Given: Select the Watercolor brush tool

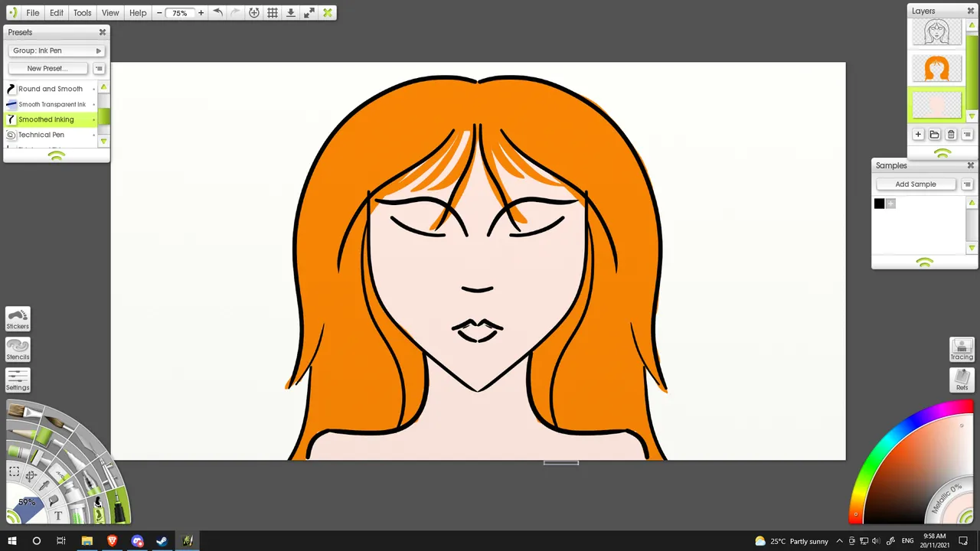Looking at the screenshot, I should (58, 423).
